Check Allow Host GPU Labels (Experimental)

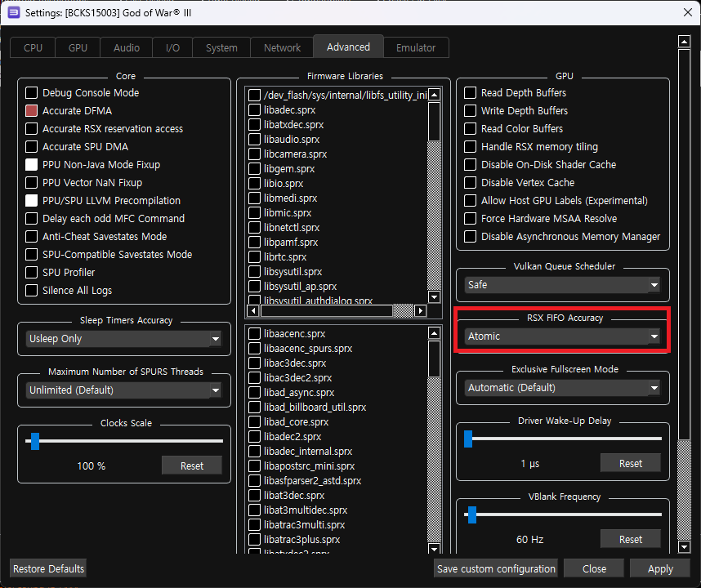point(470,201)
